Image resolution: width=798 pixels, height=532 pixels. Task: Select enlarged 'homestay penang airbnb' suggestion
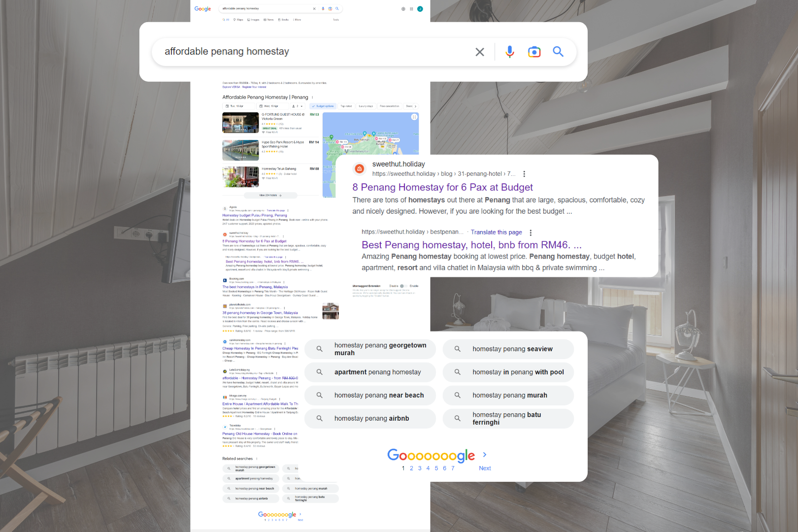(x=370, y=418)
